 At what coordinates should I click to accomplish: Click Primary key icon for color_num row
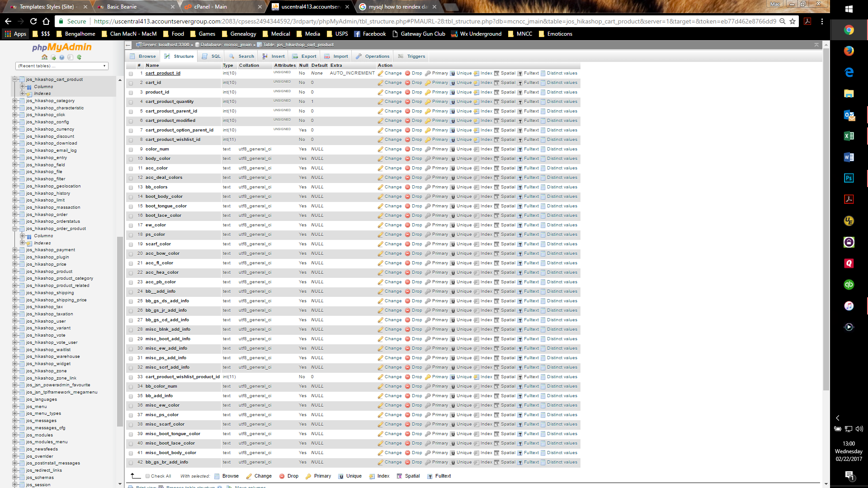point(428,149)
